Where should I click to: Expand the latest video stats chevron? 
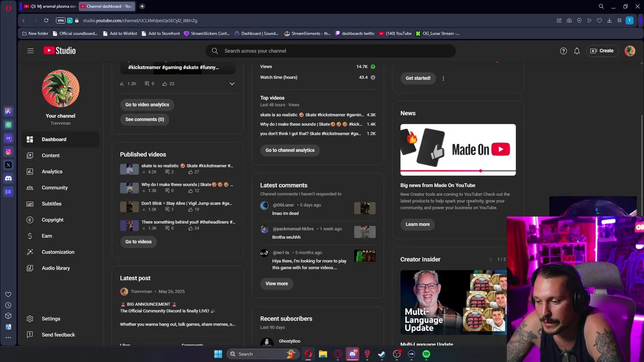point(232,84)
